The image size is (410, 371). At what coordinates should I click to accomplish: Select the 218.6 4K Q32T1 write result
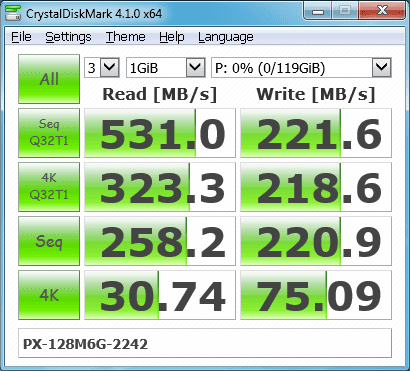pos(316,187)
